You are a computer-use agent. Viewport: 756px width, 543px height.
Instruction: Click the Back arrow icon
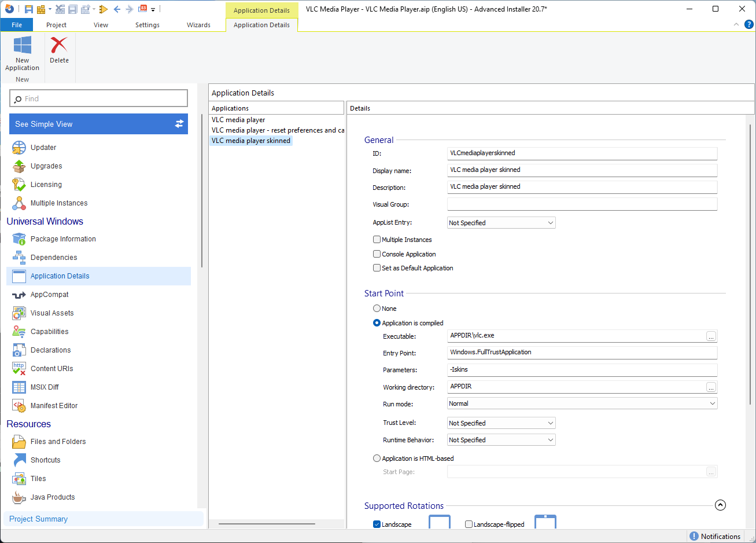(x=117, y=9)
